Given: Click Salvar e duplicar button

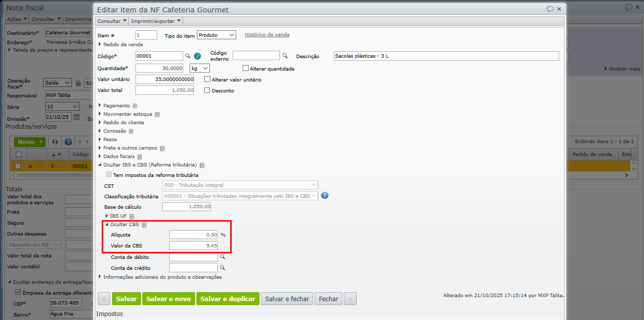Looking at the screenshot, I should click(228, 299).
